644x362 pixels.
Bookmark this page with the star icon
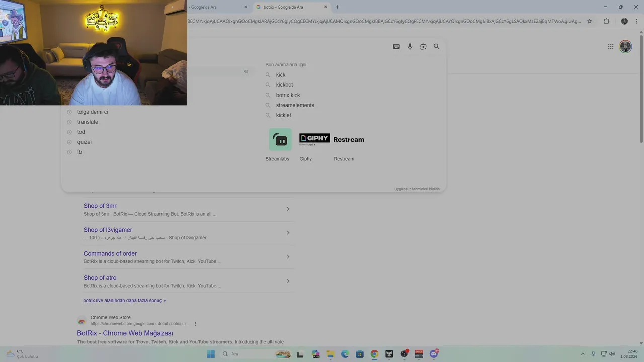(x=590, y=21)
